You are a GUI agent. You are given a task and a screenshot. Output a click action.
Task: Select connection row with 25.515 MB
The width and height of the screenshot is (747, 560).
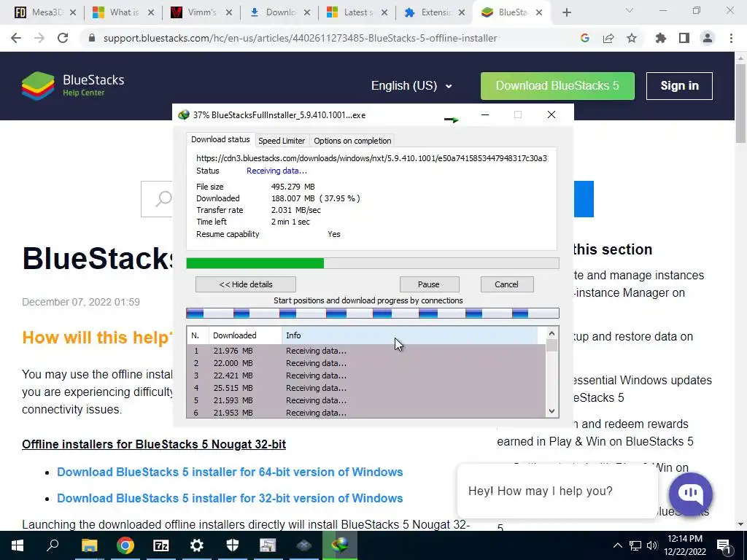pos(366,388)
